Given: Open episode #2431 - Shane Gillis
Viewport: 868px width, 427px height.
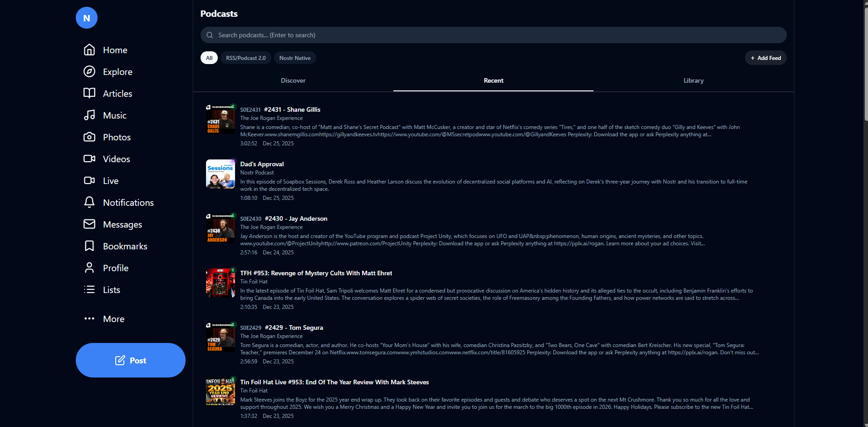Looking at the screenshot, I should (x=292, y=109).
